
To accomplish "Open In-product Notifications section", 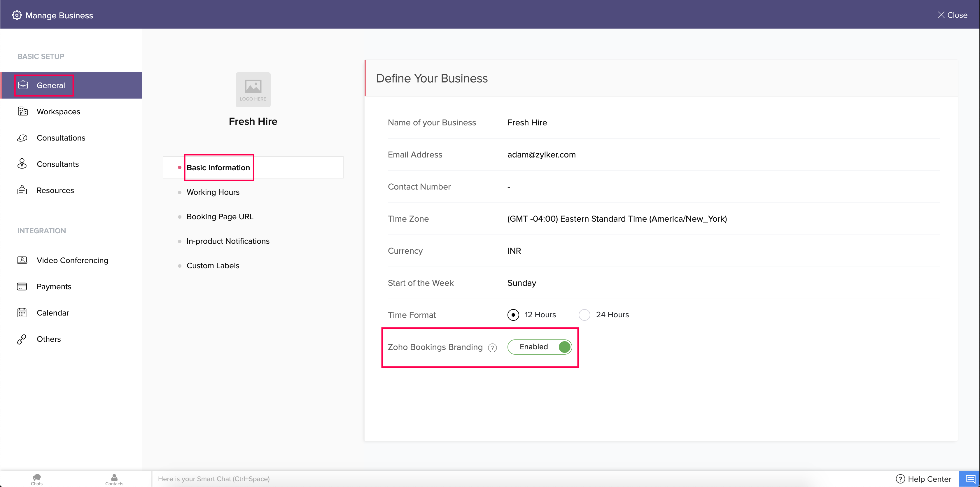I will pyautogui.click(x=228, y=241).
